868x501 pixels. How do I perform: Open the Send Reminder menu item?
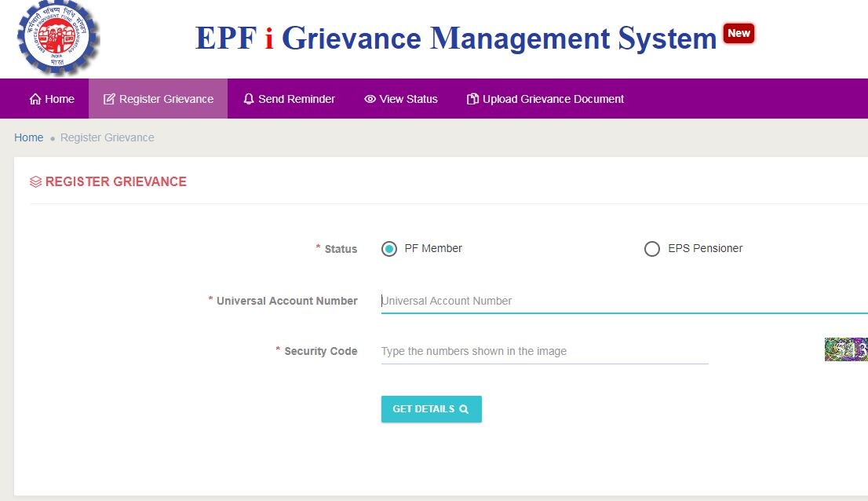tap(296, 99)
